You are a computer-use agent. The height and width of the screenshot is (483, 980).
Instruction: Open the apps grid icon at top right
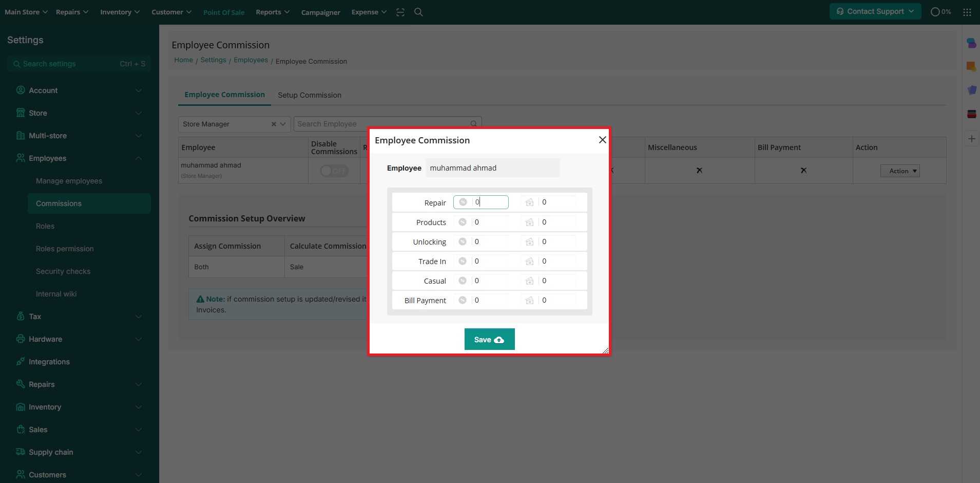pos(967,12)
